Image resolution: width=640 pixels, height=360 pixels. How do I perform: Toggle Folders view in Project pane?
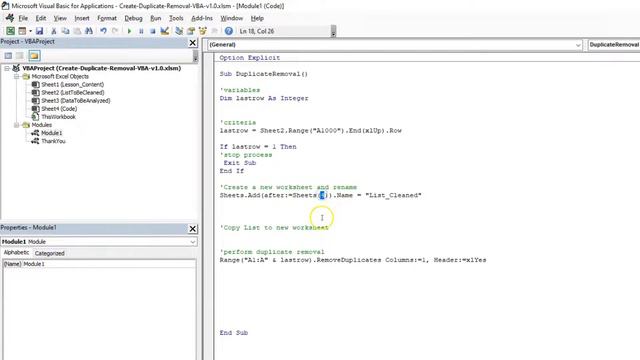(34, 56)
